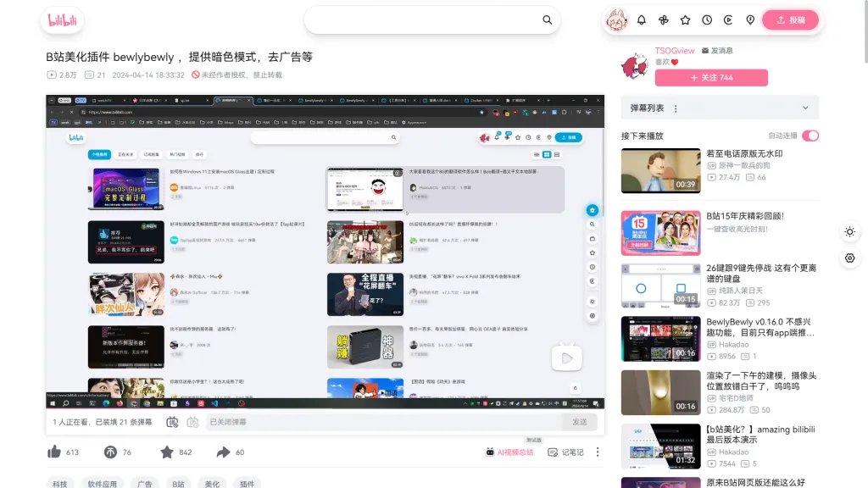Viewport: 868px width, 488px height.
Task: Open danmaku list three-dot options
Action: click(676, 108)
